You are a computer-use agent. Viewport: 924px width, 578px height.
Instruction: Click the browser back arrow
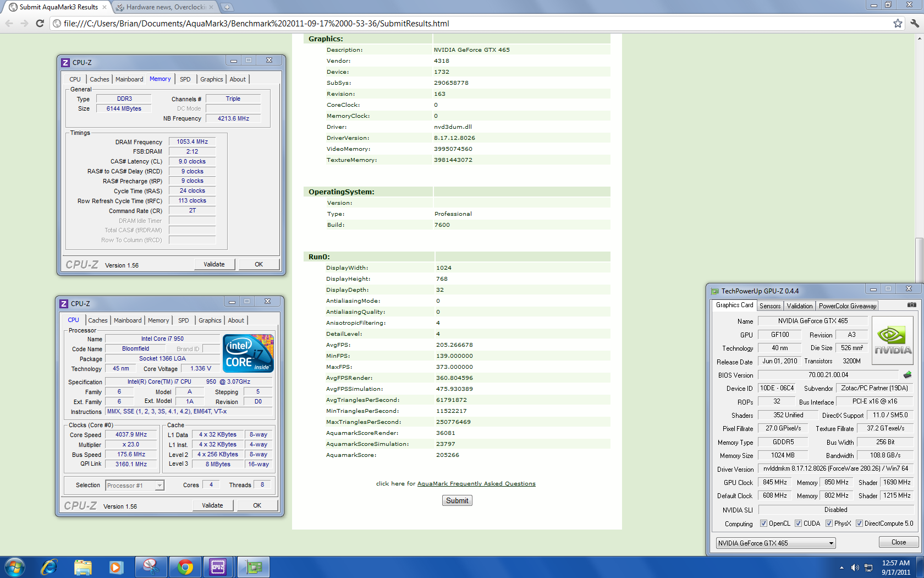(x=9, y=23)
